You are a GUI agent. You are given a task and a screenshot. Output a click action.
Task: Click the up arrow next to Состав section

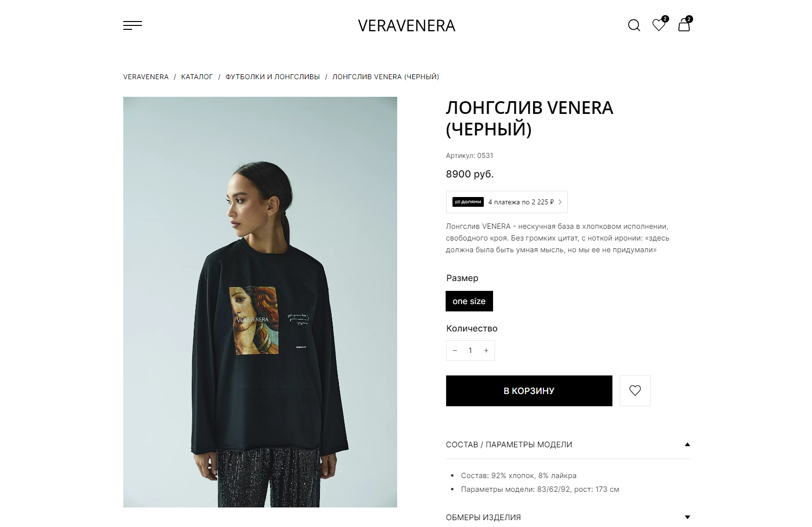[687, 444]
